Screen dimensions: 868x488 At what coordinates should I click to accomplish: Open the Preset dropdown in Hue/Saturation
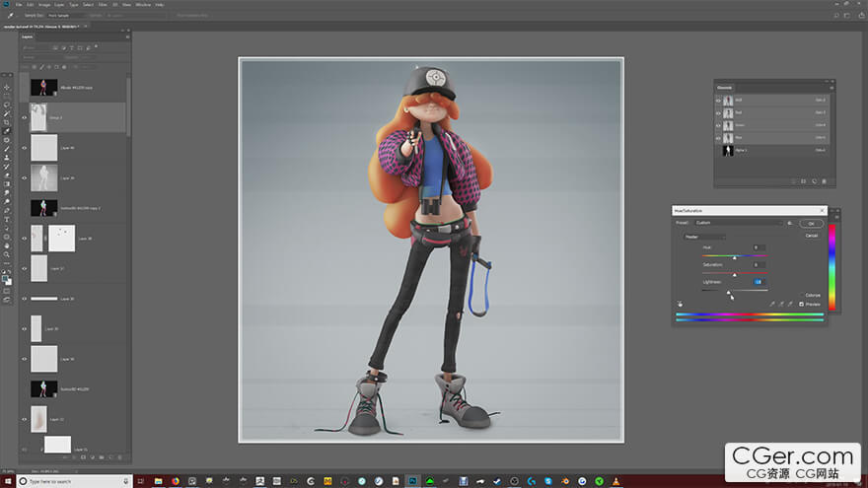(740, 223)
